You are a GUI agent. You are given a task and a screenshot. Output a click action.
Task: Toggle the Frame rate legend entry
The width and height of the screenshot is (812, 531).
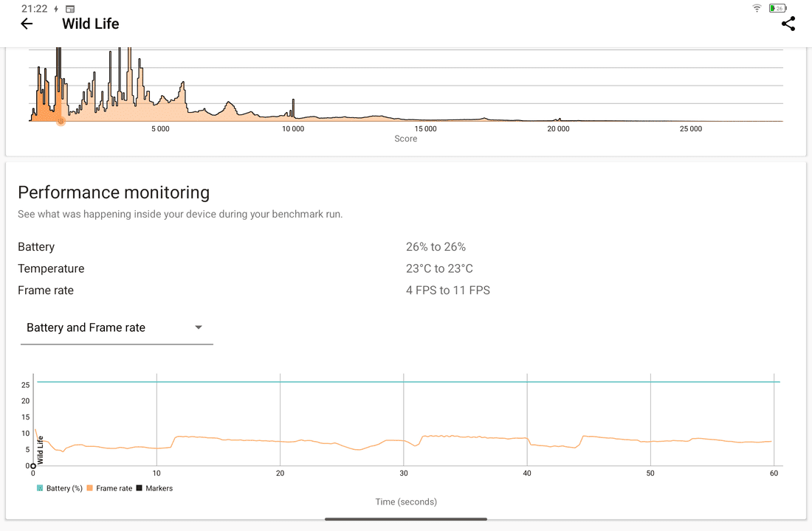click(109, 488)
